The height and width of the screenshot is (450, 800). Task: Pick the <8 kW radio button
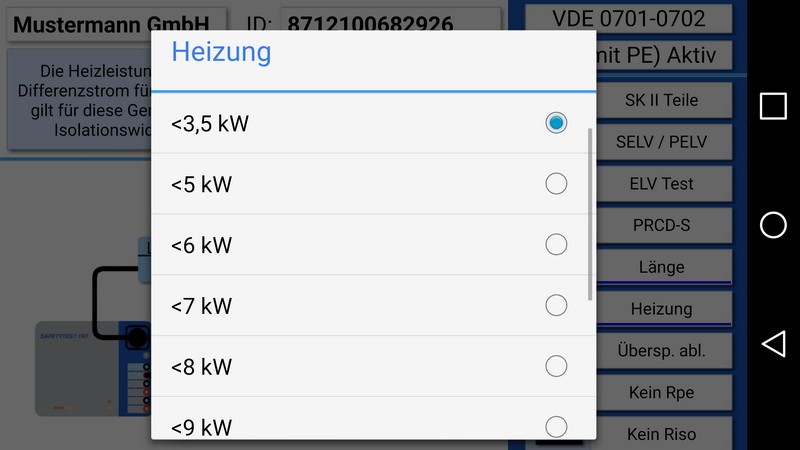[x=373, y=366]
